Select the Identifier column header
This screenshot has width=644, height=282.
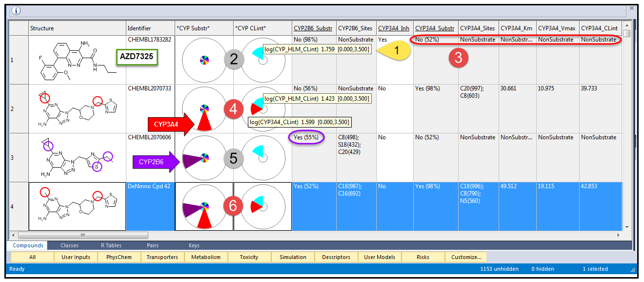[x=150, y=28]
